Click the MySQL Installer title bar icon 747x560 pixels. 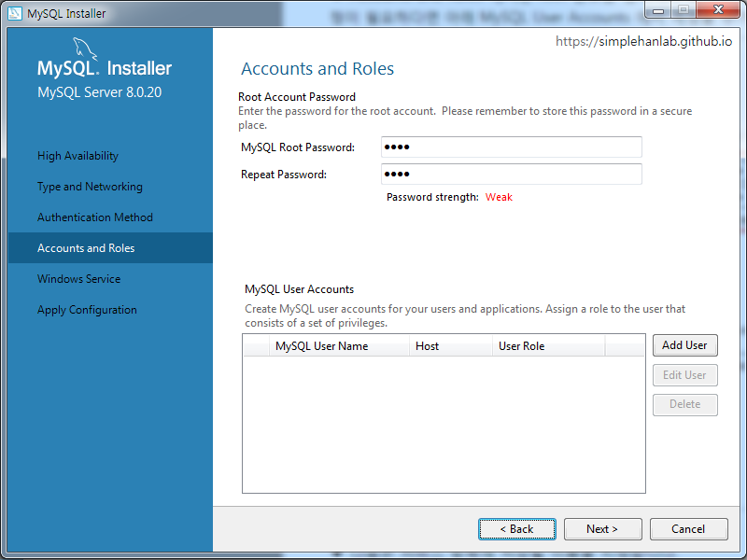pos(15,13)
